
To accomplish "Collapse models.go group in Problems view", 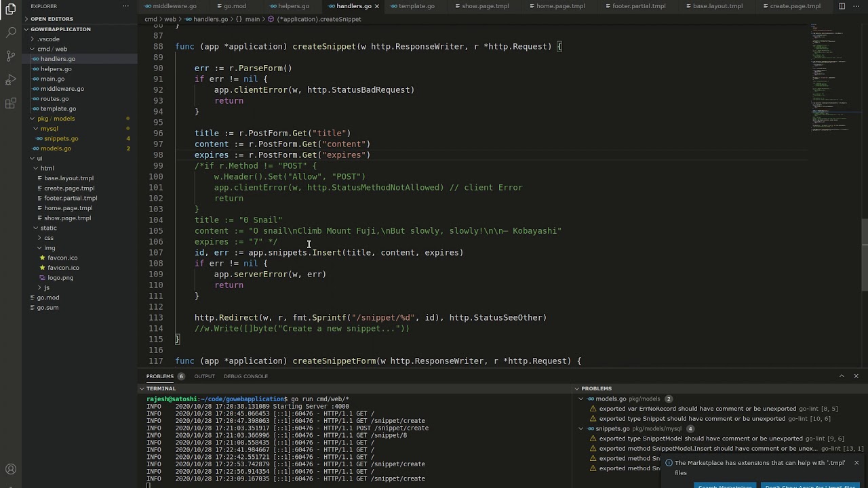I will pyautogui.click(x=581, y=399).
